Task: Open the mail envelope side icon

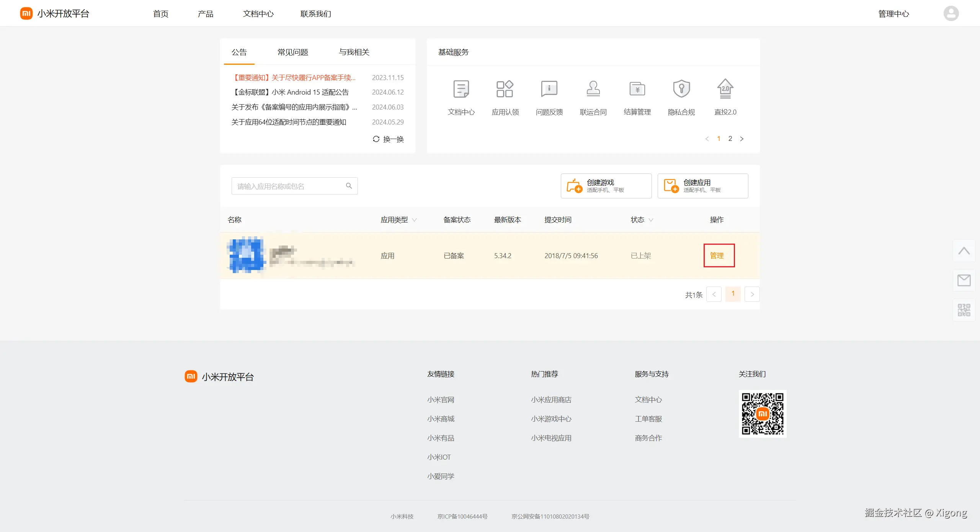Action: click(x=964, y=280)
